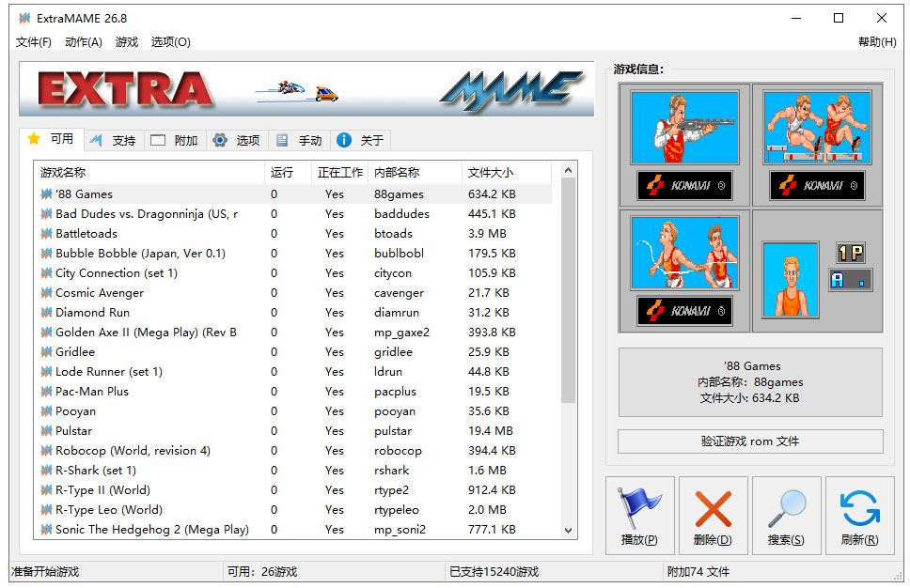Click the folder icon on the 附加 tab

click(158, 140)
